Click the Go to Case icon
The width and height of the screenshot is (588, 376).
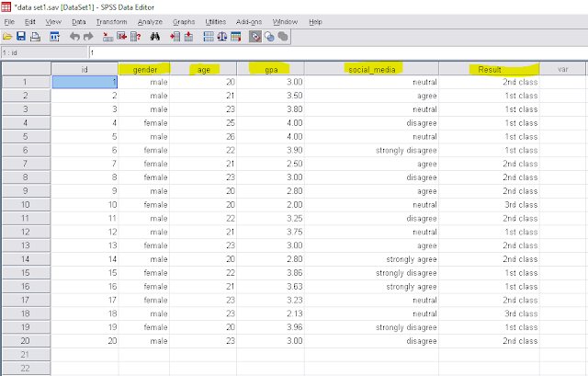(108, 37)
